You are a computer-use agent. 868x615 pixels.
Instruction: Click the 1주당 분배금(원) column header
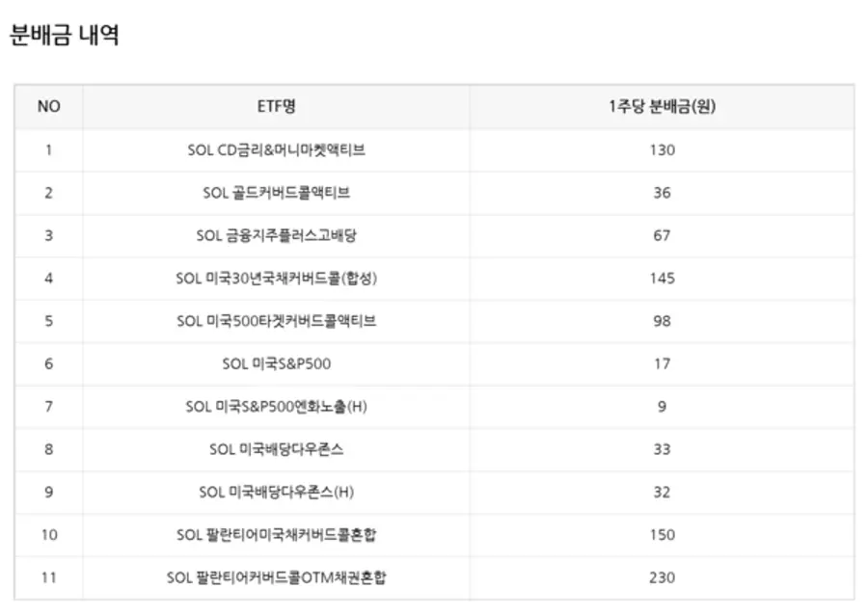click(662, 107)
